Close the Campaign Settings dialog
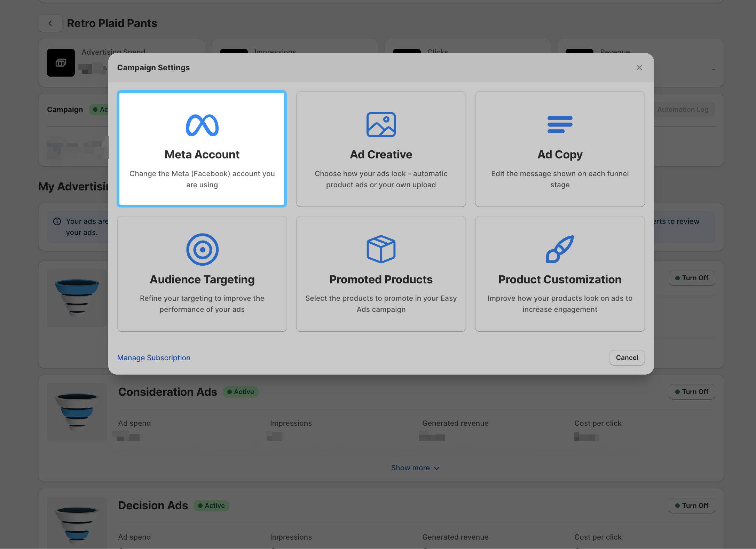 tap(639, 68)
